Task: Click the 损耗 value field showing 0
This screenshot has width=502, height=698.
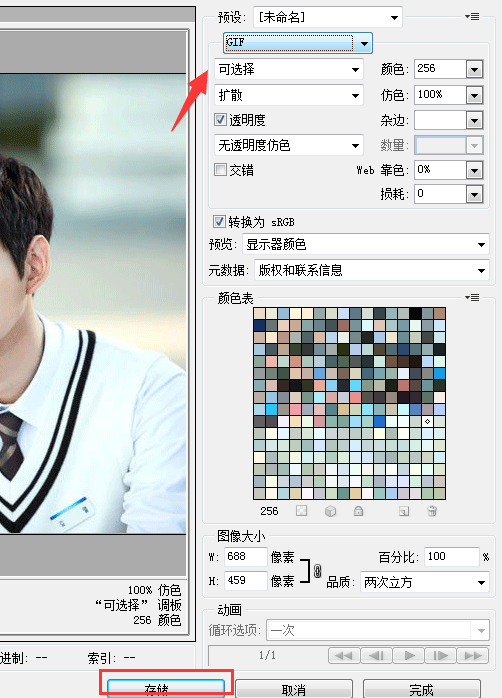Action: [x=440, y=194]
